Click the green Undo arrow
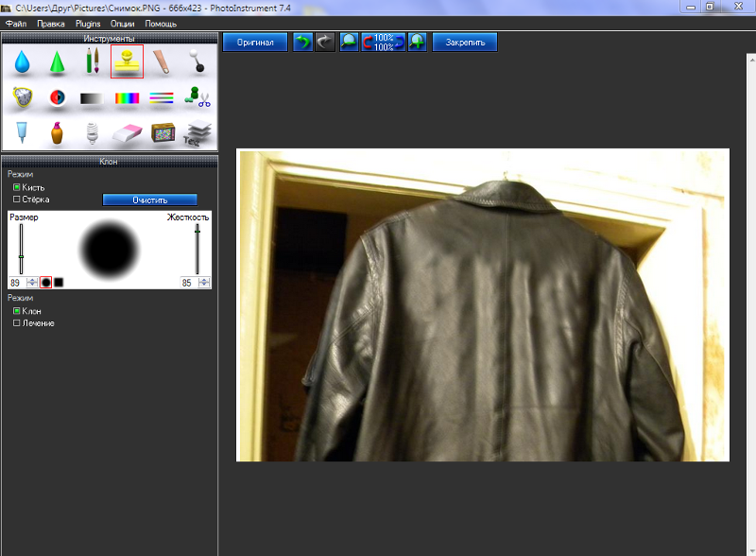The height and width of the screenshot is (556, 756). [302, 43]
